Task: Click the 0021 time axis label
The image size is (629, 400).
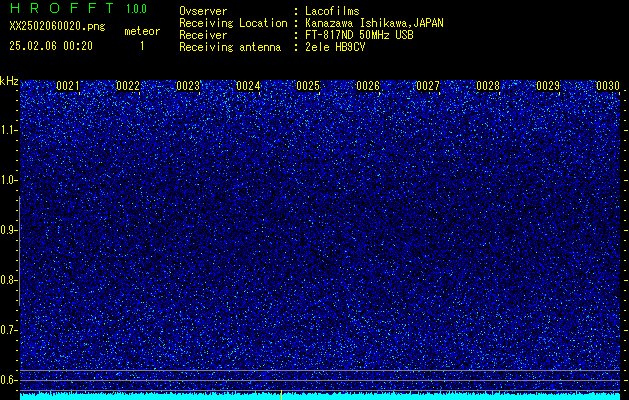Action: (68, 86)
